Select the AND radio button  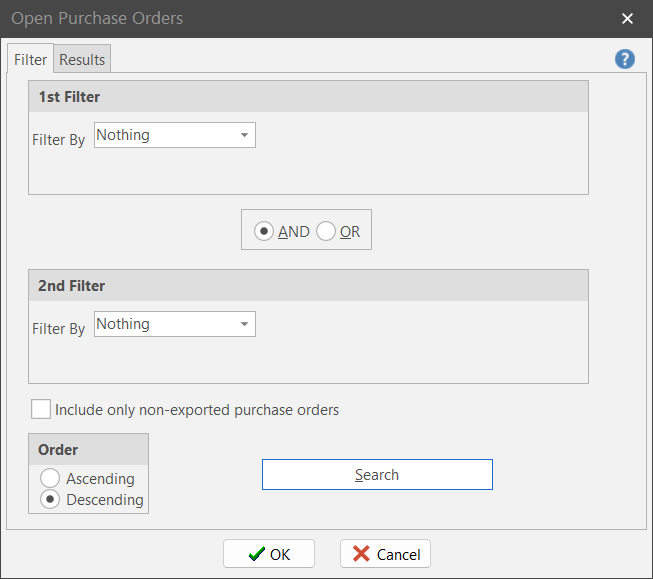pyautogui.click(x=264, y=231)
